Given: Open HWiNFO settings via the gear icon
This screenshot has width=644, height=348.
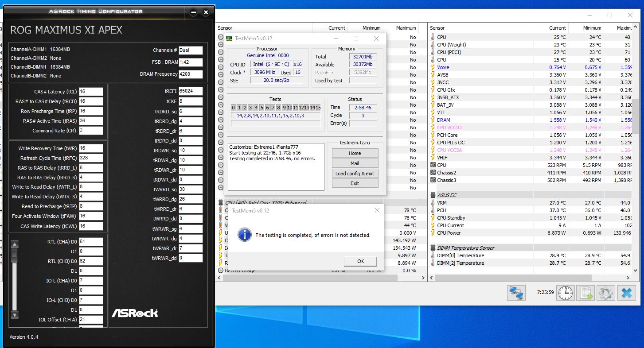Looking at the screenshot, I should 606,293.
